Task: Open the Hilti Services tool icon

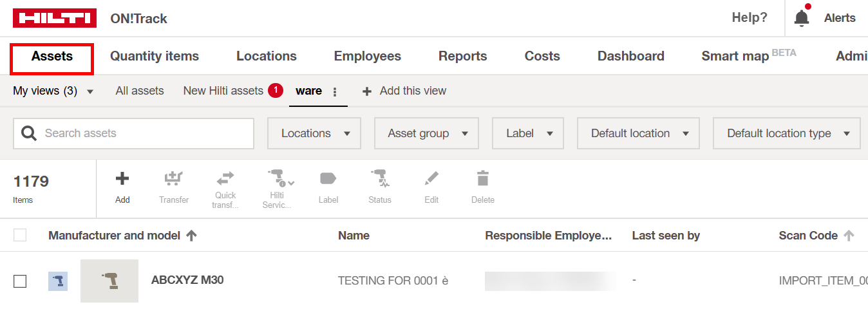Action: click(x=277, y=178)
